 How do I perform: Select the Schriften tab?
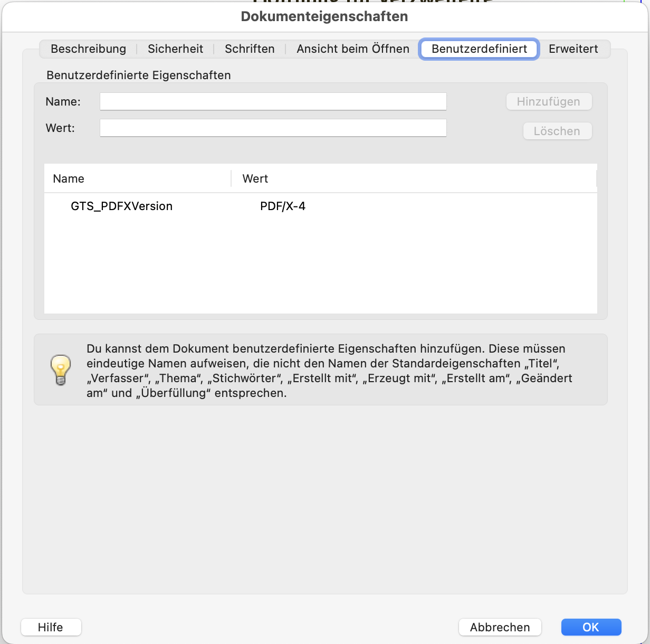[x=250, y=49]
